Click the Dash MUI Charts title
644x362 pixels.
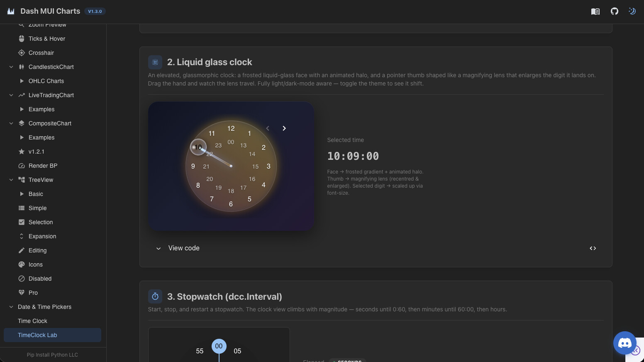point(50,11)
